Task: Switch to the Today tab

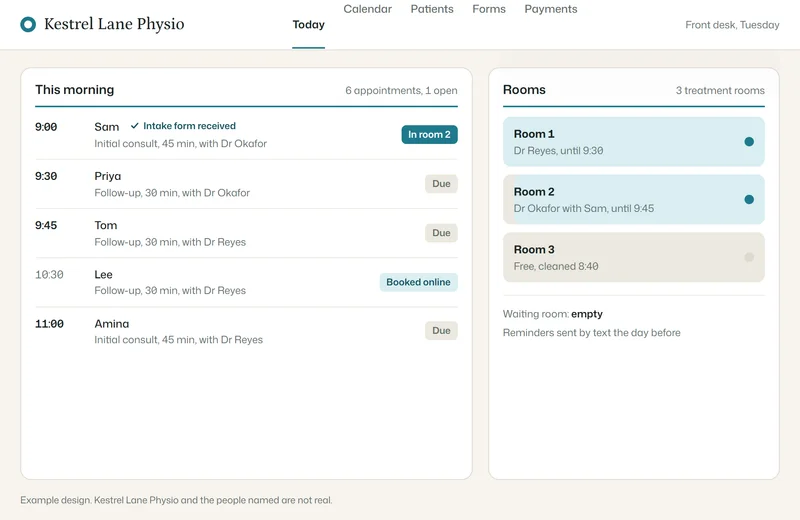Action: coord(308,24)
